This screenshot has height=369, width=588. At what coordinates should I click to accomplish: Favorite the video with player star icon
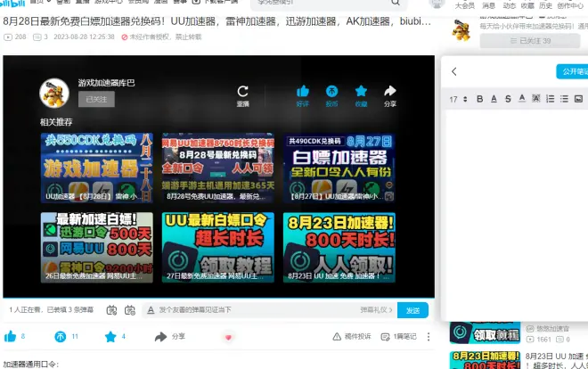[x=361, y=91]
